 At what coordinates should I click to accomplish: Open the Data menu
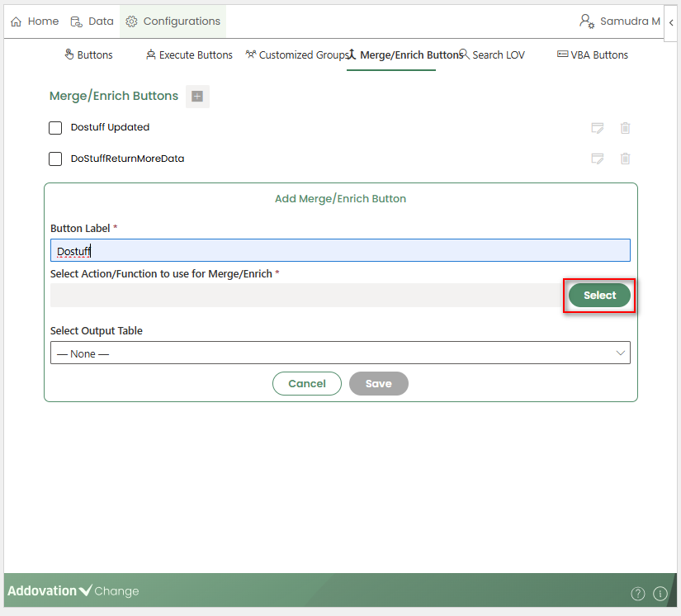point(92,21)
